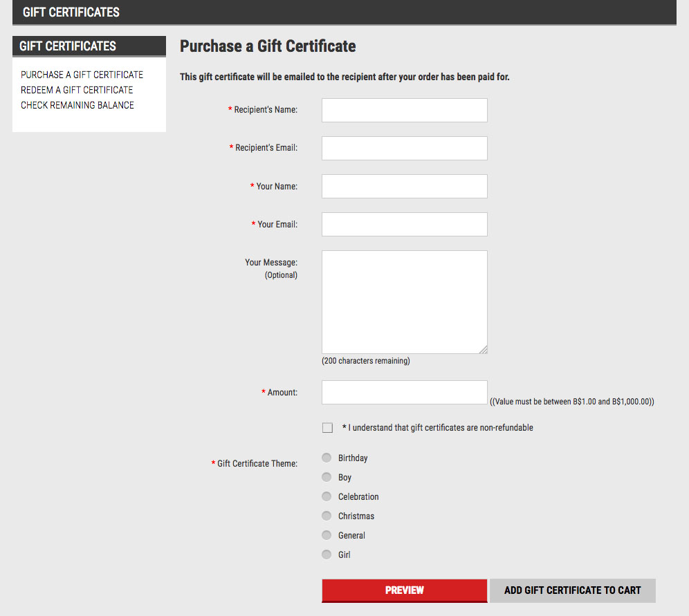The height and width of the screenshot is (616, 689).
Task: Select the General certificate theme
Action: click(x=327, y=535)
